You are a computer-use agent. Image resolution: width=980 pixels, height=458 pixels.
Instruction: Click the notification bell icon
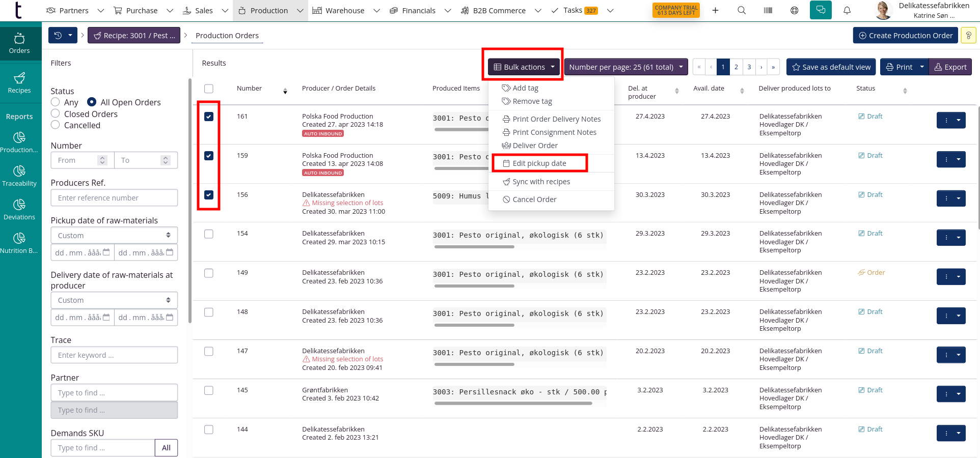click(847, 10)
